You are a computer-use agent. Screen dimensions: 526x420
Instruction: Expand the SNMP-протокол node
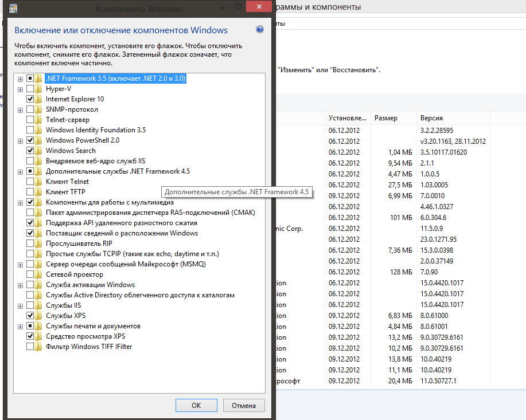20,110
